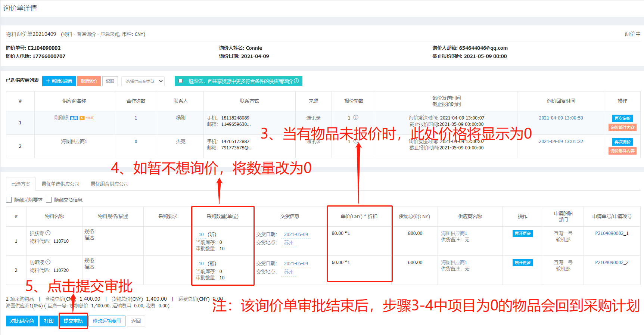Click phone number 18118248089
Image resolution: width=644 pixels, height=335 pixels.
(235, 118)
